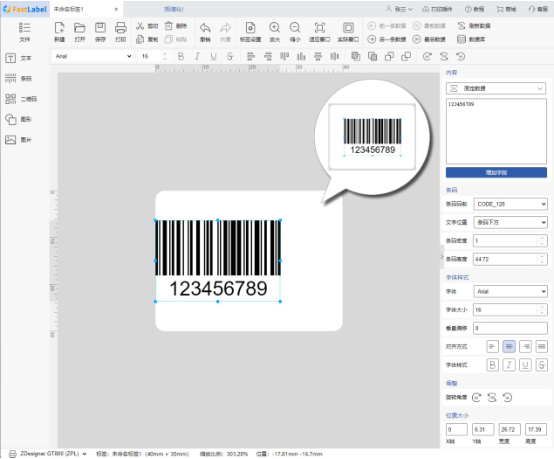Toggle Italic in the right font style panel
The width and height of the screenshot is (554, 459).
(509, 365)
